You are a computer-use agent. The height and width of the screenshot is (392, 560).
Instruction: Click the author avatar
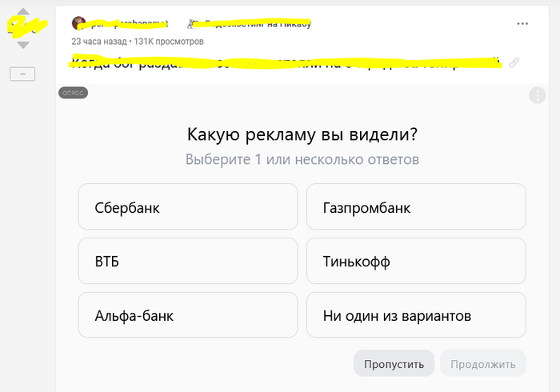coord(78,23)
